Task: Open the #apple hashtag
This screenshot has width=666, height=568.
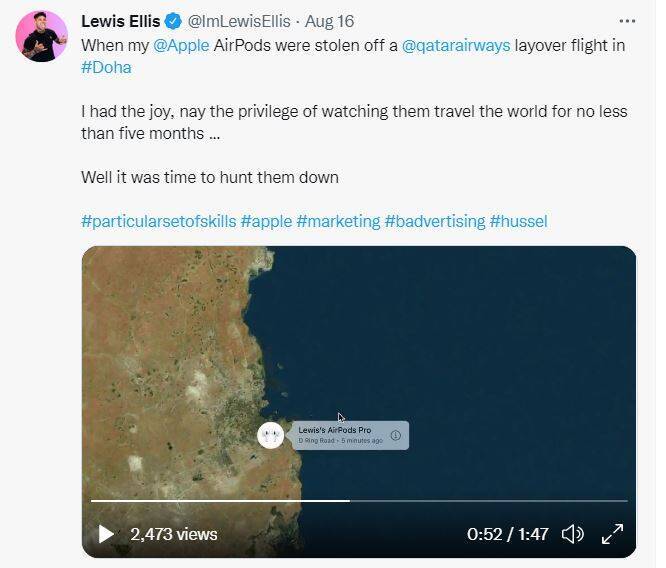Action: coord(266,221)
